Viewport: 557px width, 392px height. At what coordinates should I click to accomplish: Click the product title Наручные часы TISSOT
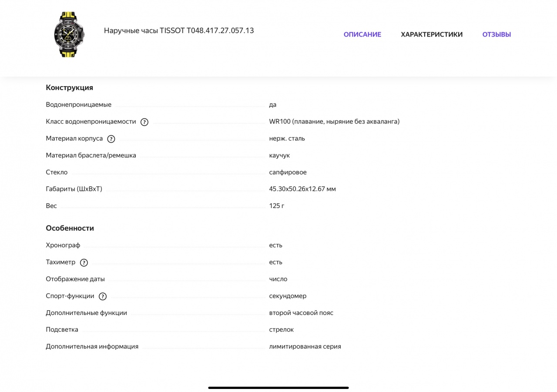pos(179,30)
